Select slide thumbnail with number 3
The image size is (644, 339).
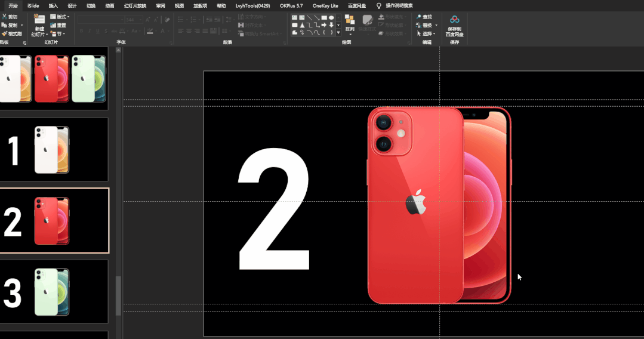(54, 292)
